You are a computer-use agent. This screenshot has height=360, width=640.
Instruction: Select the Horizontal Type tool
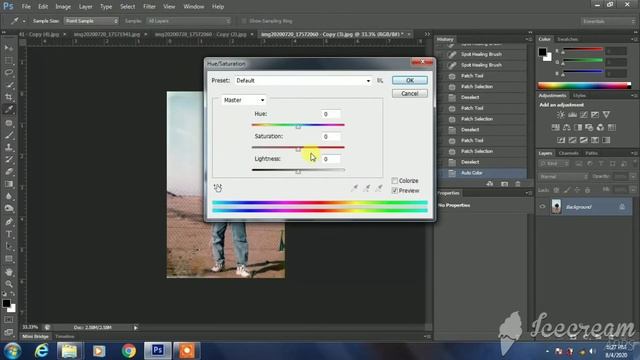[9, 234]
